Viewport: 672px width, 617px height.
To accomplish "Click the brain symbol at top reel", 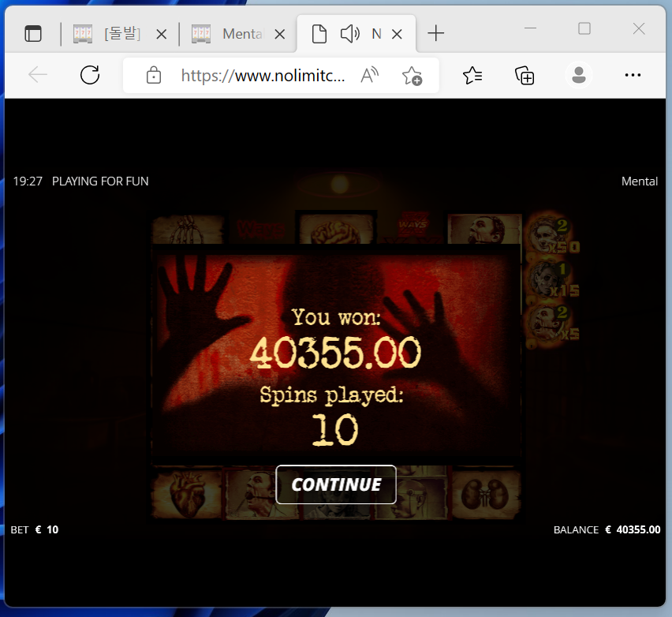I will (336, 229).
